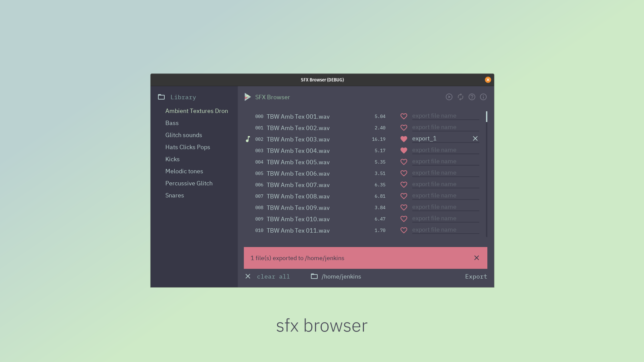Click export file name field for 006.wav
Screen dimensions: 644x362
[x=445, y=173]
